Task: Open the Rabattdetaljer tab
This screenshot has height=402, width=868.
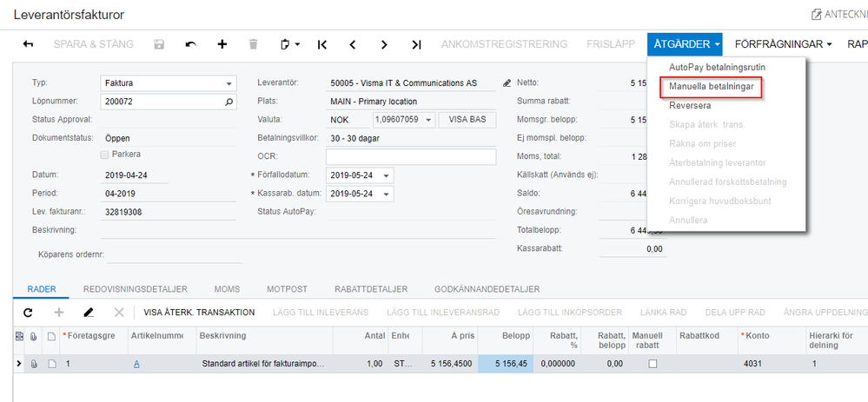Action: click(x=371, y=288)
